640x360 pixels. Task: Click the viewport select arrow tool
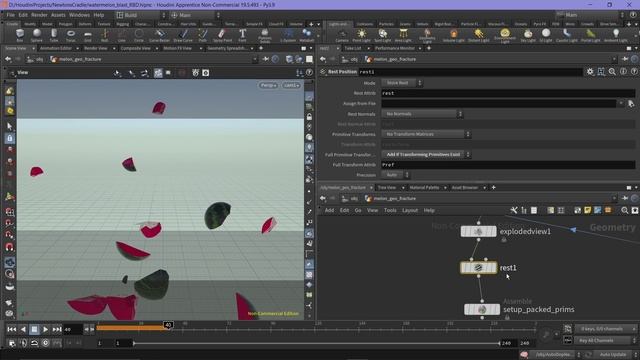point(9,126)
